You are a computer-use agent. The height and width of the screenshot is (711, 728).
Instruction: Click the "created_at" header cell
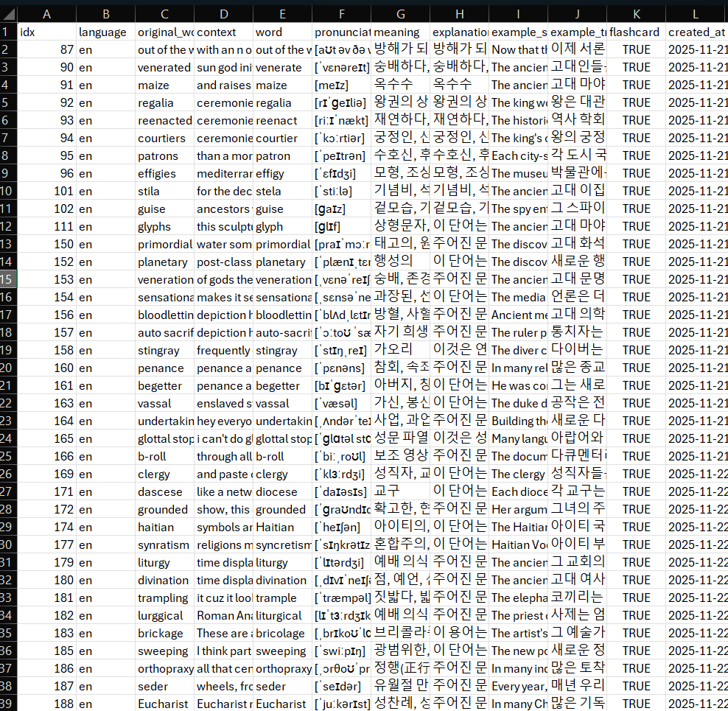696,32
